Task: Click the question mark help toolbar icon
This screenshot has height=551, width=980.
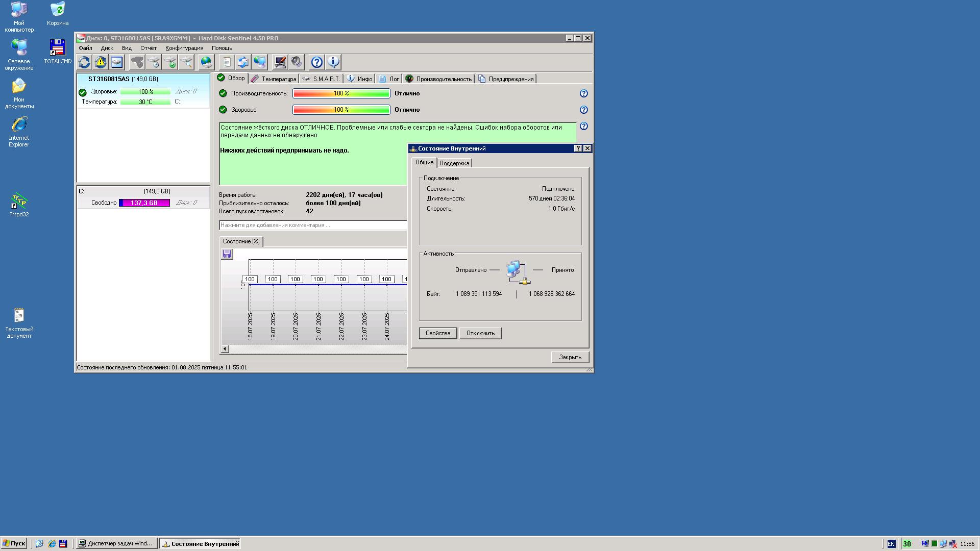Action: [316, 62]
